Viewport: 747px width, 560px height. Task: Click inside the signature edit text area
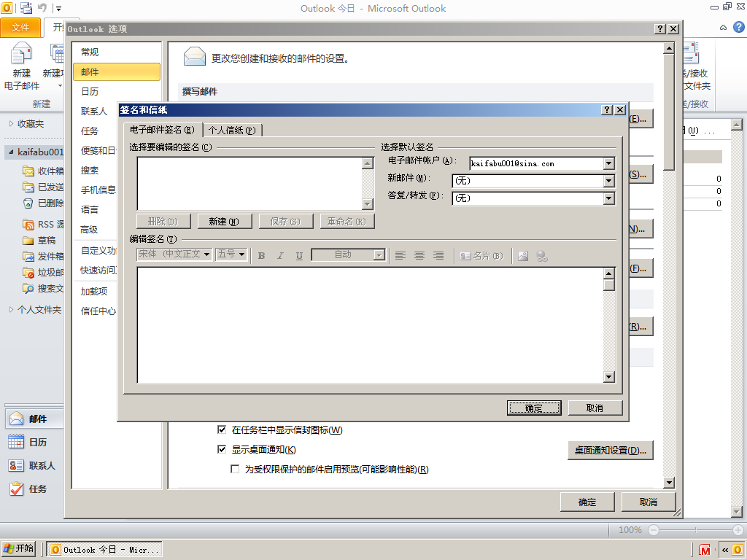370,325
